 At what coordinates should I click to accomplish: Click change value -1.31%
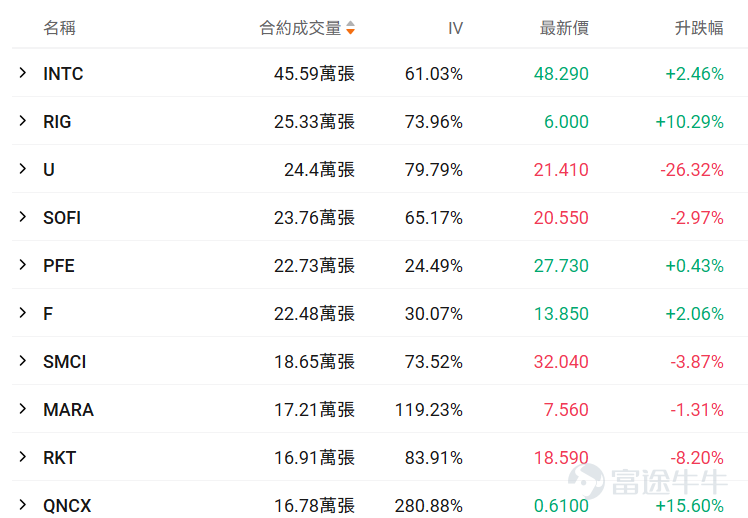tap(697, 410)
